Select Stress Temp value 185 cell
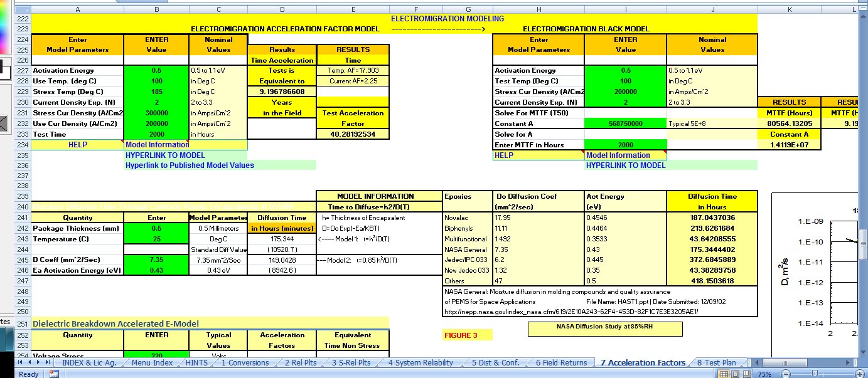868x378 pixels. coord(156,92)
